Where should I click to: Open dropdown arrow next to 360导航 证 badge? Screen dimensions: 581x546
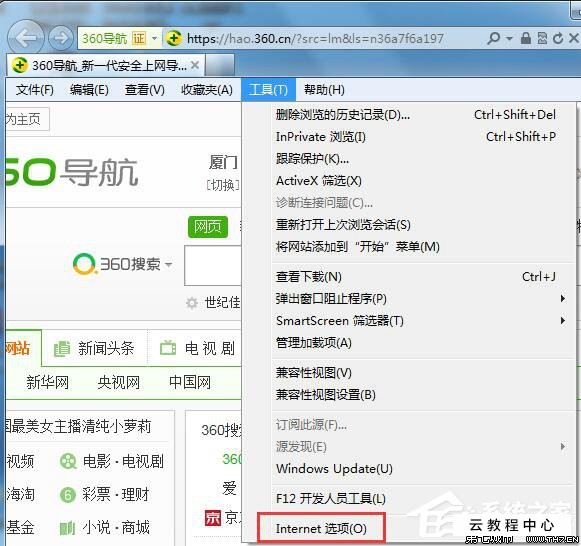[x=155, y=38]
